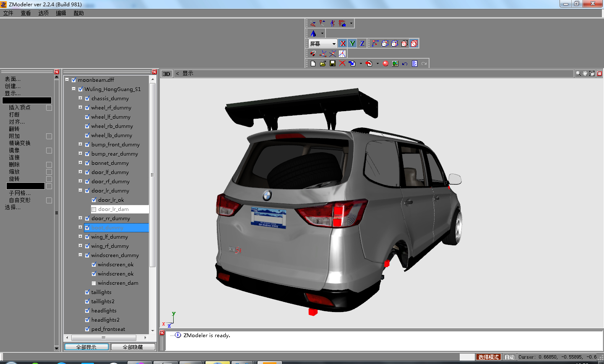Click the magnet snapping icon
Viewport: 604px width, 364px height.
point(313,54)
